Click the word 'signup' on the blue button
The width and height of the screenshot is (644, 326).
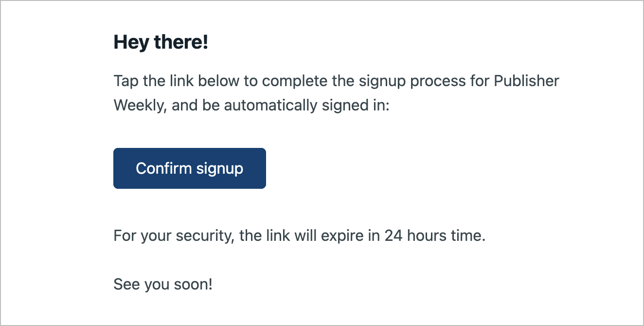click(220, 169)
